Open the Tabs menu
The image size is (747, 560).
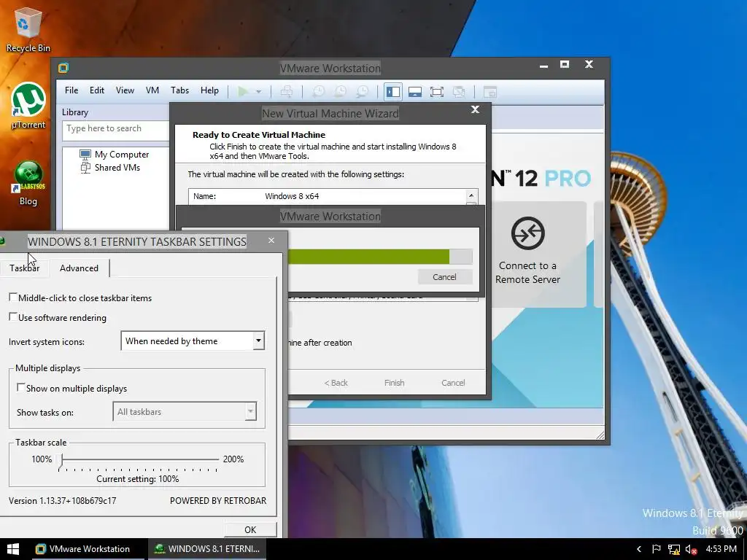click(x=179, y=90)
